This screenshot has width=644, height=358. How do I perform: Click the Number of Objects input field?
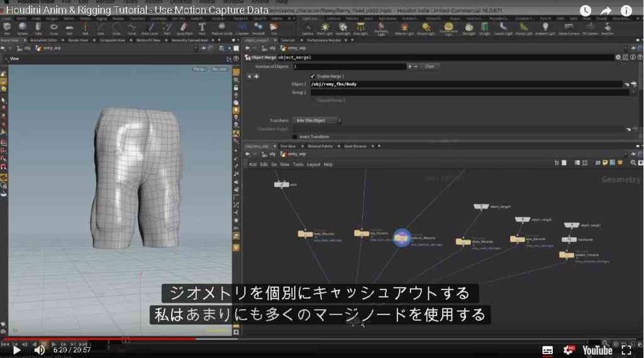pyautogui.click(x=349, y=67)
